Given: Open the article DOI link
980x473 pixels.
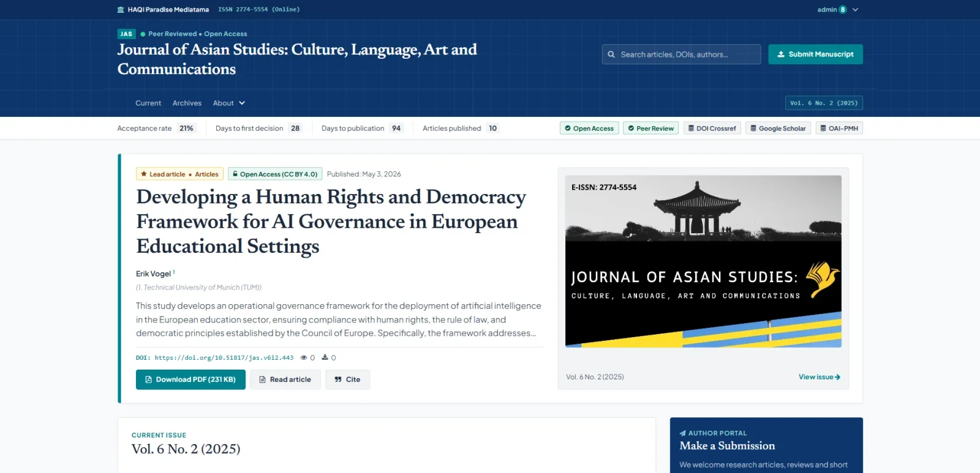Looking at the screenshot, I should 224,358.
